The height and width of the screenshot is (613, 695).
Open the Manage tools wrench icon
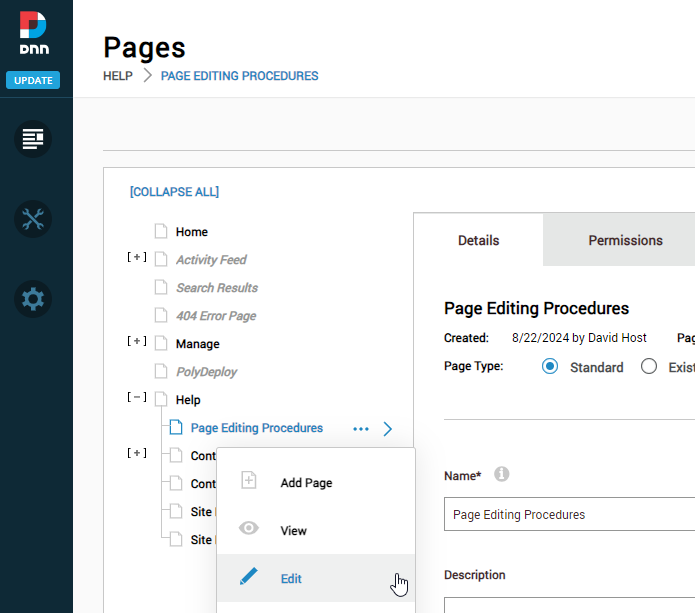pos(33,219)
